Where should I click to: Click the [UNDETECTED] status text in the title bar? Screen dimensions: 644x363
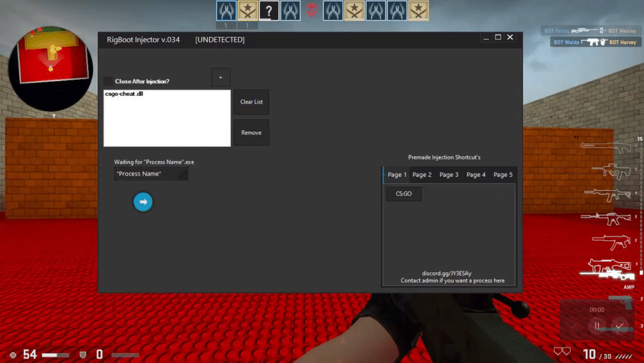click(220, 40)
